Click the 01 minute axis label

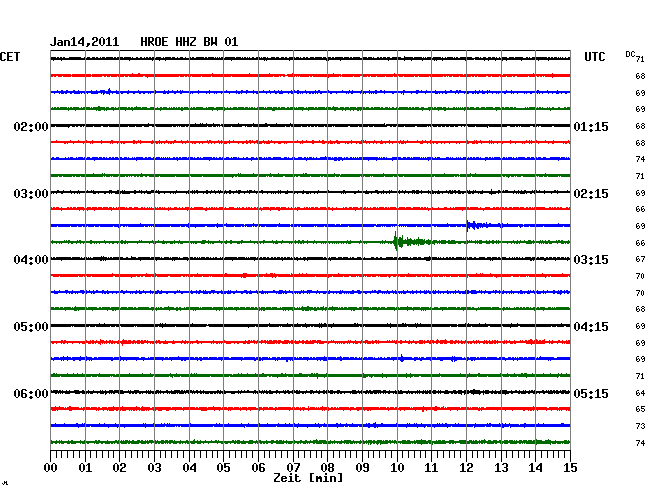85,468
